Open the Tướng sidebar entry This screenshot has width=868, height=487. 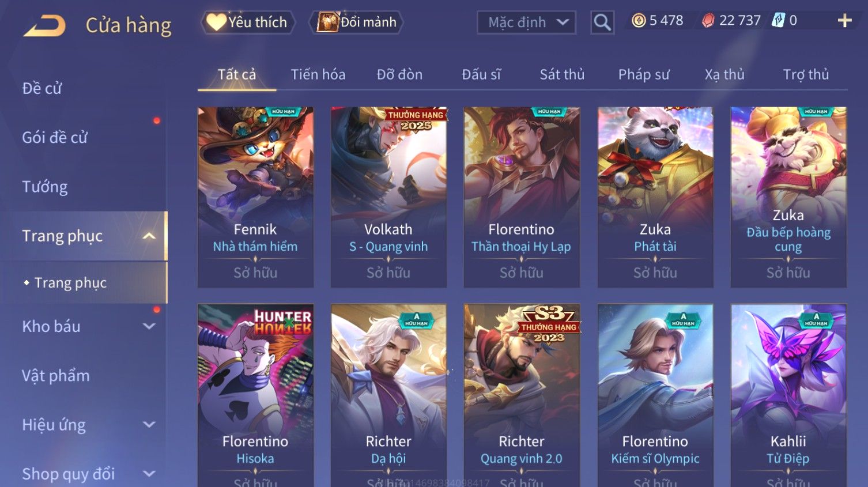[45, 187]
